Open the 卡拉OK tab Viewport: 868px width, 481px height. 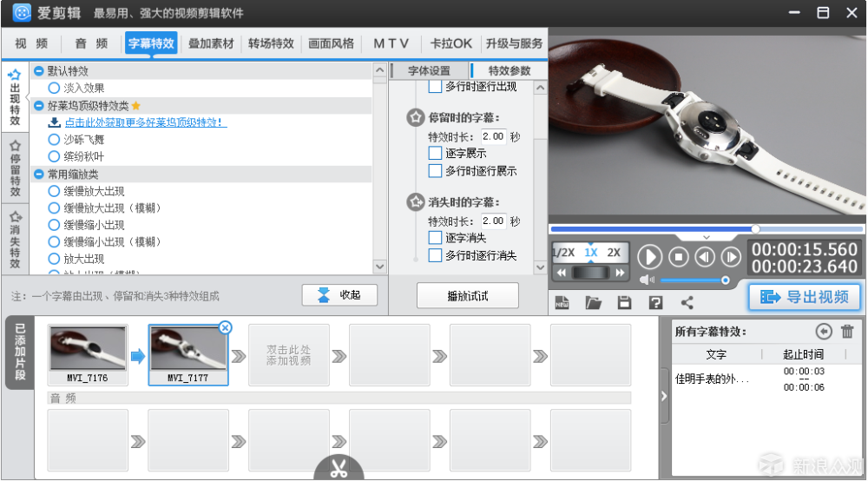(x=451, y=43)
